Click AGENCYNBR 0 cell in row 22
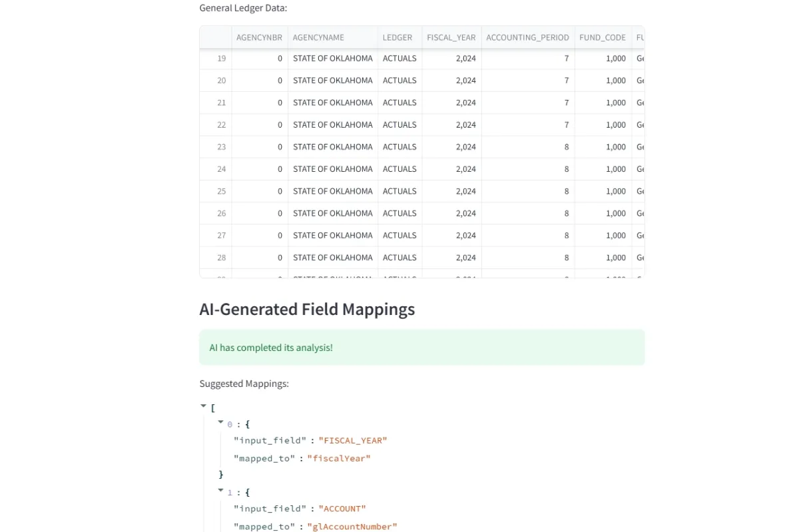799x532 pixels. tap(260, 125)
